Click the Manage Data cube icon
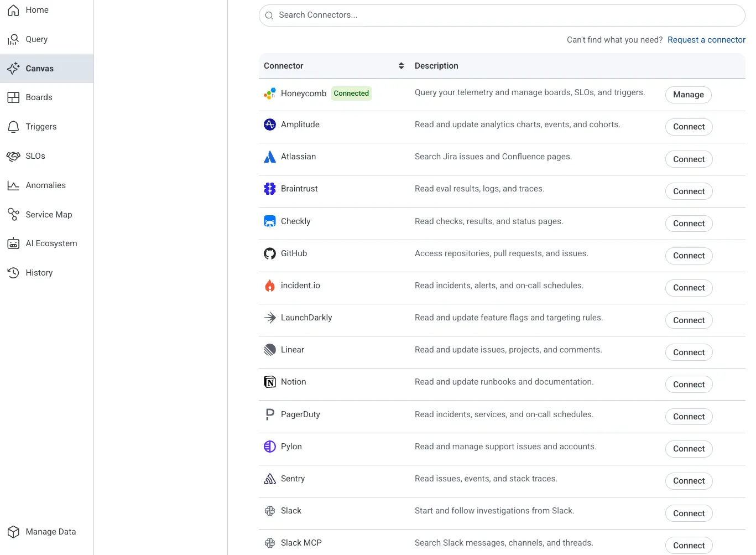 (x=13, y=532)
